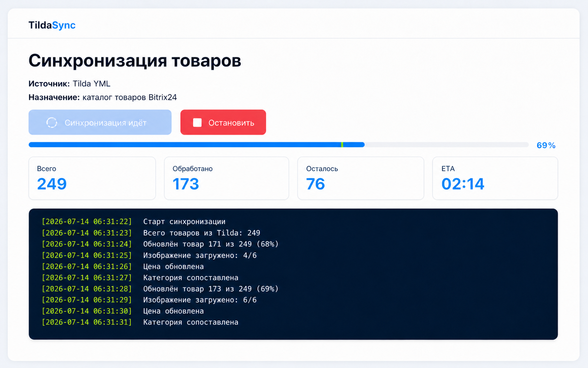The width and height of the screenshot is (588, 368).
Task: Click log line 'Изображение загружено: 6/6'
Action: (200, 300)
